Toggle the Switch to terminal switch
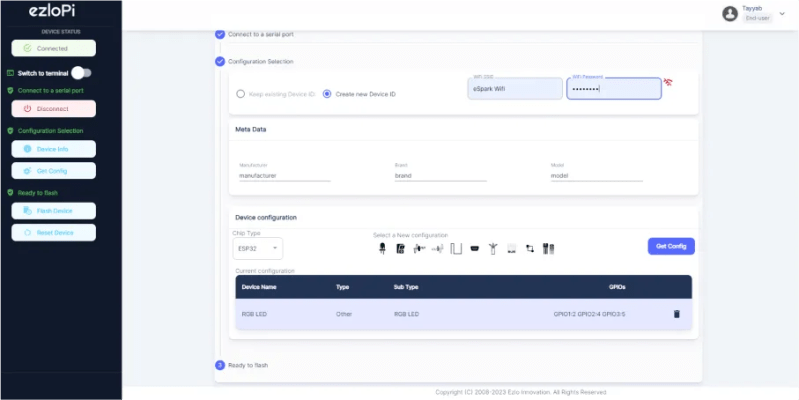 click(82, 73)
